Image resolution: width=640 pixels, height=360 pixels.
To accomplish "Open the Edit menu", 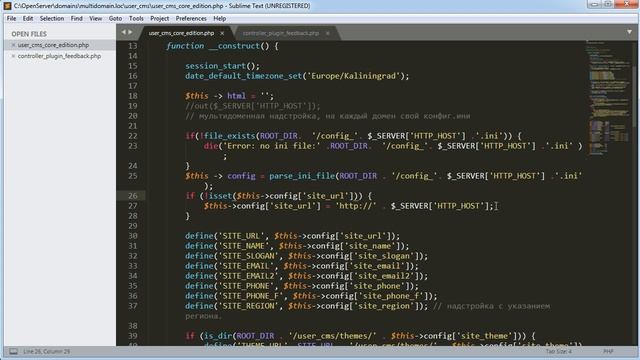I will pos(28,18).
